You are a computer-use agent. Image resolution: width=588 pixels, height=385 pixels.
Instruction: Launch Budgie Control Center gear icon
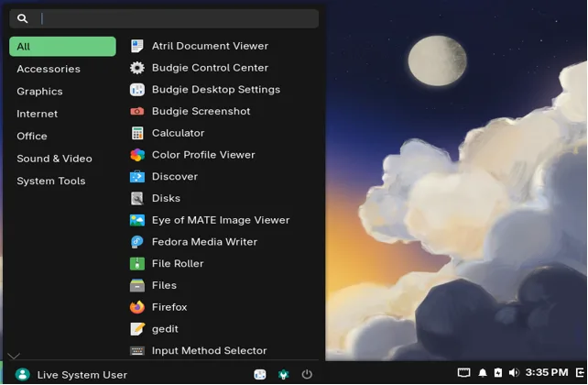point(136,68)
